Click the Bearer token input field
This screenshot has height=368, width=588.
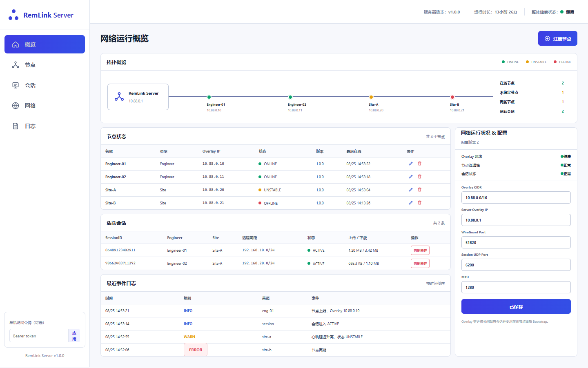pyautogui.click(x=39, y=336)
